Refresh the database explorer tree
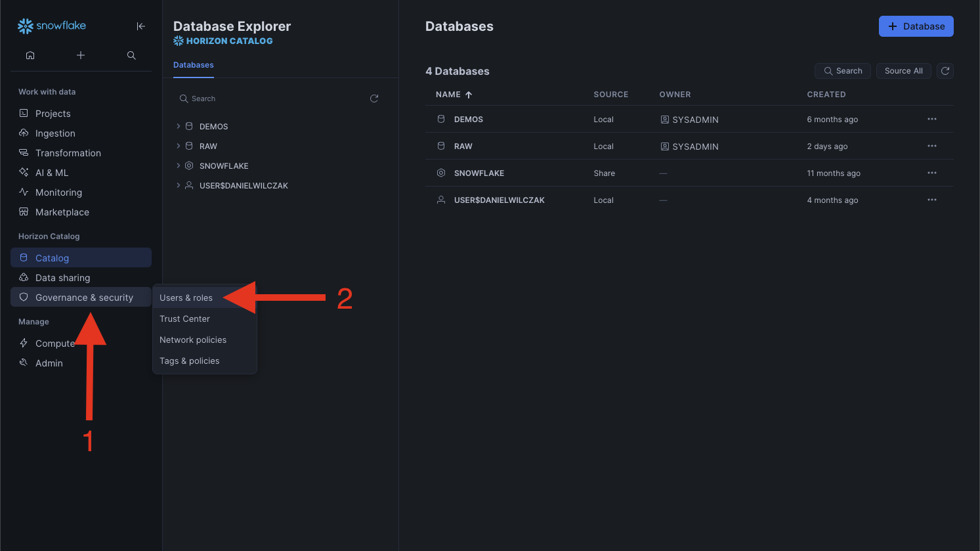980x551 pixels. coord(374,99)
